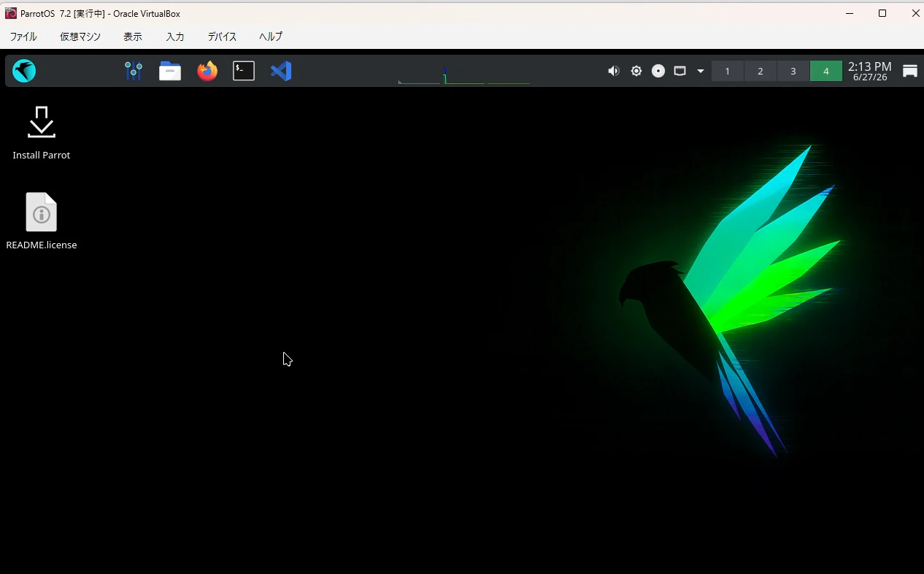Image resolution: width=924 pixels, height=574 pixels.
Task: Expand the system tray hidden icons arrow
Action: coord(701,71)
